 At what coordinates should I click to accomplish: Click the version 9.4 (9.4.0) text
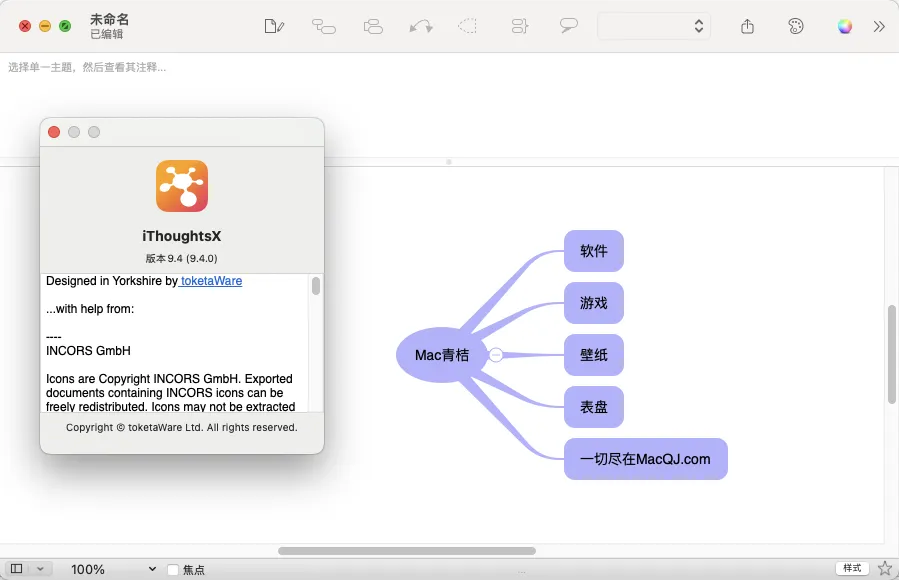click(182, 258)
